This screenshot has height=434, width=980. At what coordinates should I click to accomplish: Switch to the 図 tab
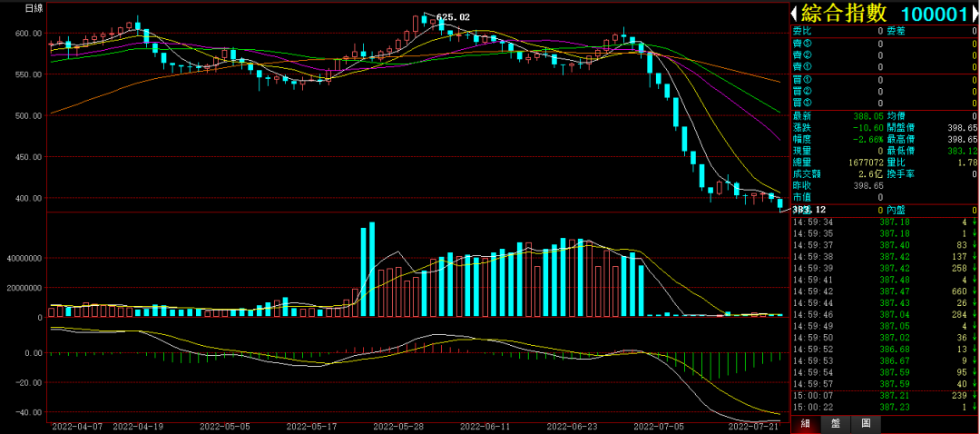coord(866,424)
